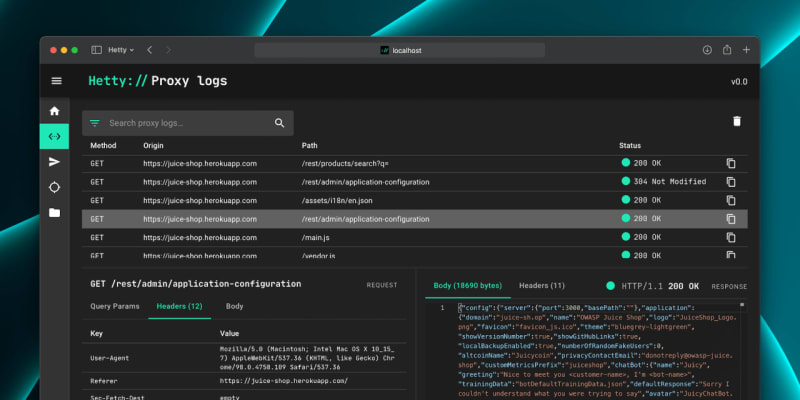Open the Scope target icon
This screenshot has height=400, width=800.
(54, 187)
